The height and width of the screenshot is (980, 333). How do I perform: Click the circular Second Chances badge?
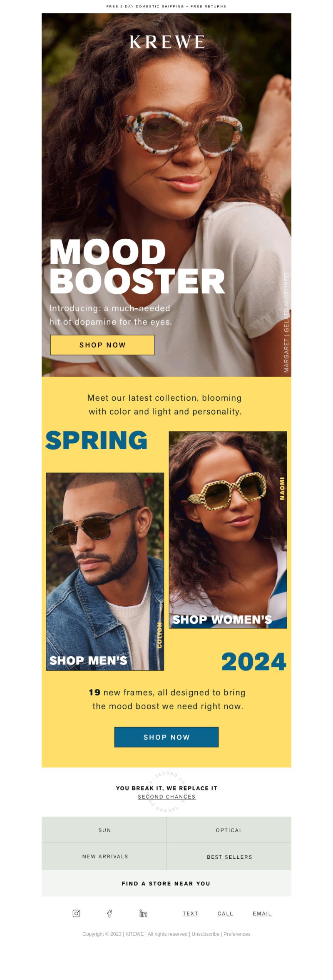click(x=166, y=792)
